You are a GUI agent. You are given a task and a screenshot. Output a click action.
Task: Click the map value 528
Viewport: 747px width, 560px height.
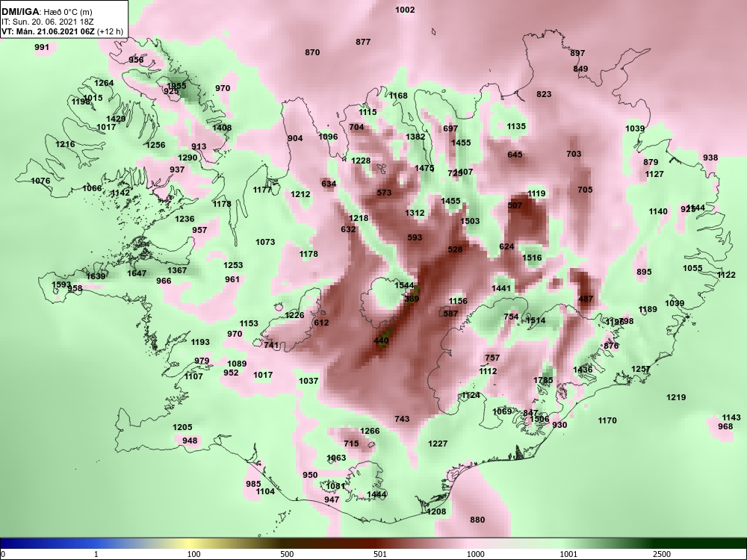point(456,249)
